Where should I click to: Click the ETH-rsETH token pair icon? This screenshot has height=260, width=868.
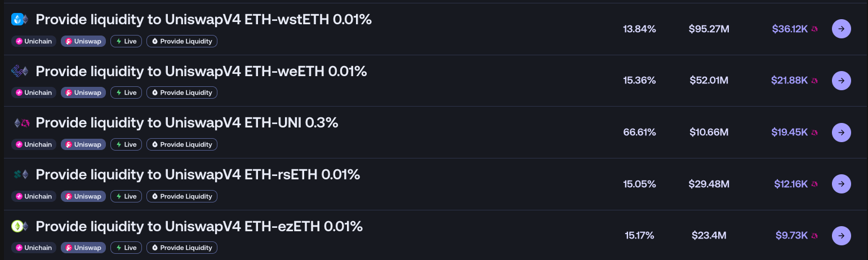(x=20, y=175)
